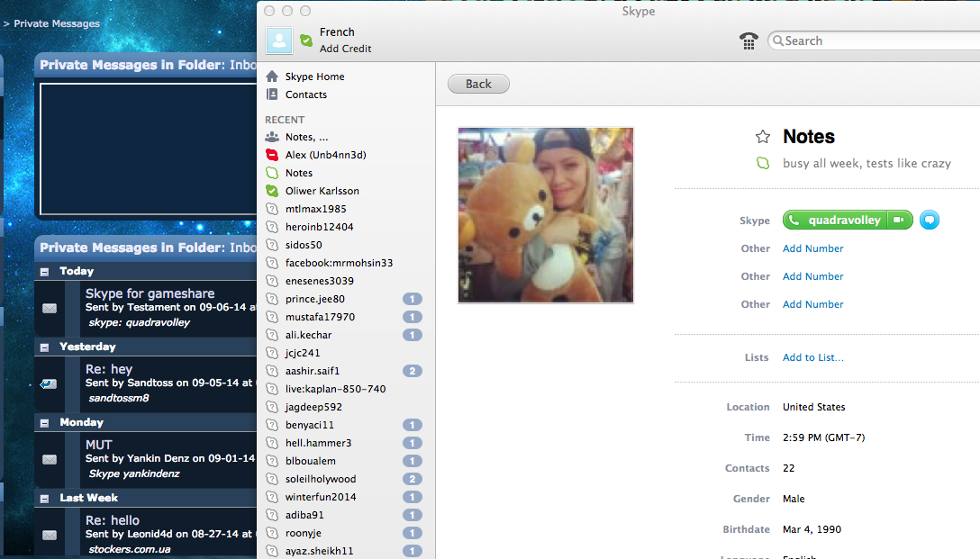Screen dimensions: 980x559
Task: Click the unread badge next to mustafa17970
Action: click(x=413, y=317)
